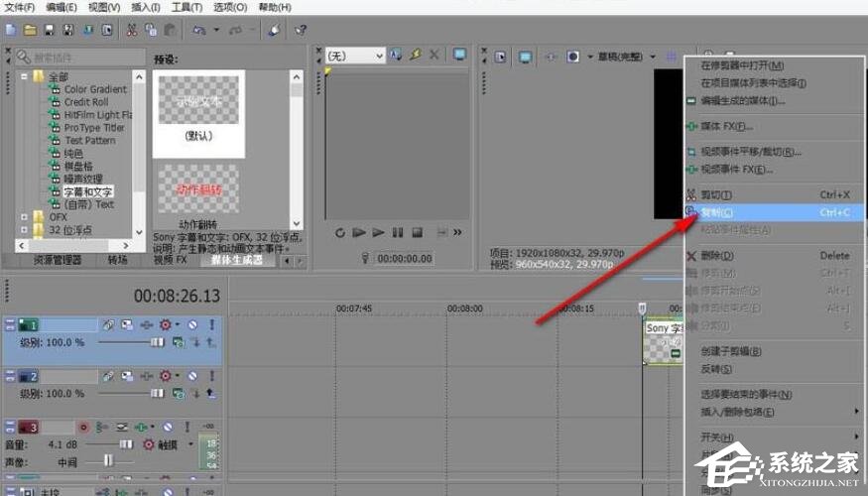The height and width of the screenshot is (496, 868).
Task: Click the Render As toolbar icon
Action: click(88, 30)
